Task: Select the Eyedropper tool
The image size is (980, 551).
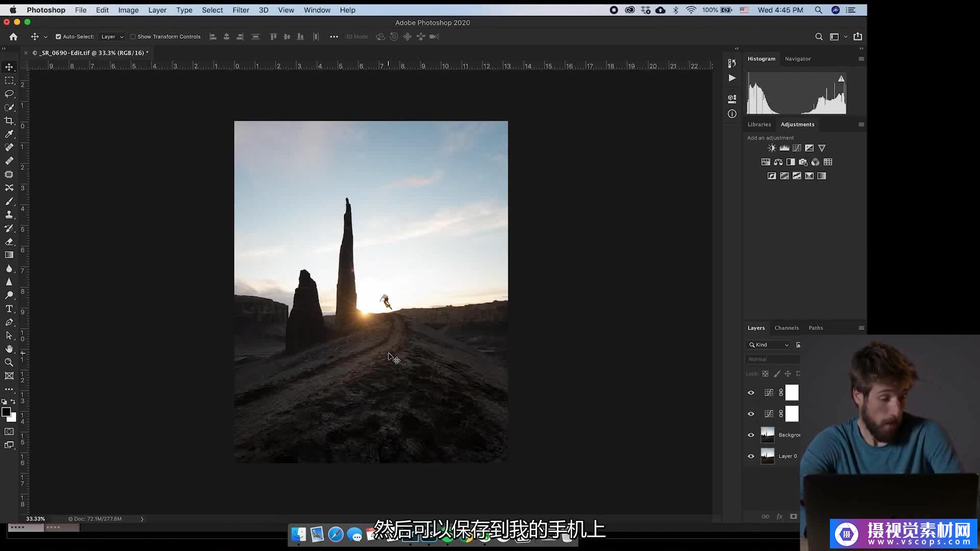Action: [x=9, y=134]
